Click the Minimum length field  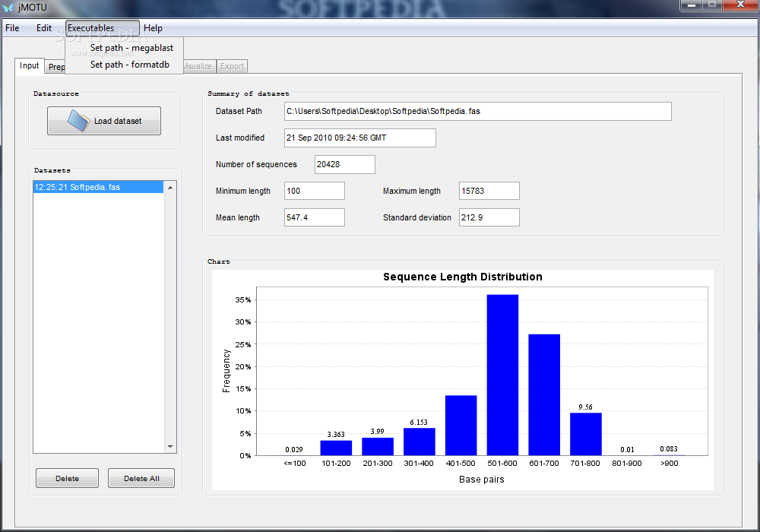314,191
